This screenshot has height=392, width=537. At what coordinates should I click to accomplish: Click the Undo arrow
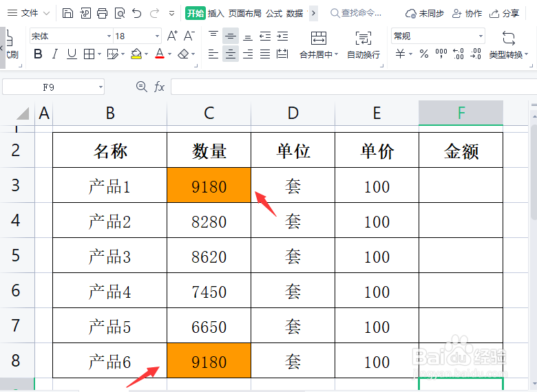point(137,13)
